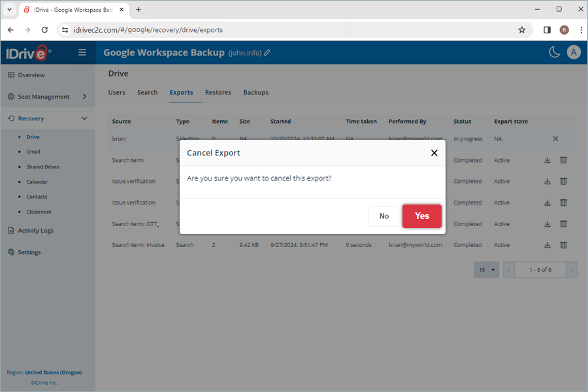This screenshot has height=392, width=588.
Task: Toggle dark mode with the moon icon
Action: pos(554,52)
